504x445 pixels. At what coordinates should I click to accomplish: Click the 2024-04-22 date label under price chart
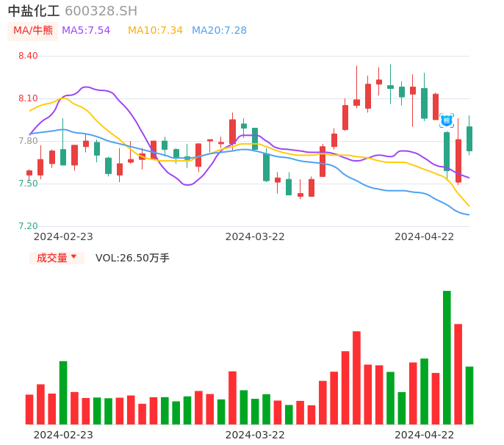point(424,236)
